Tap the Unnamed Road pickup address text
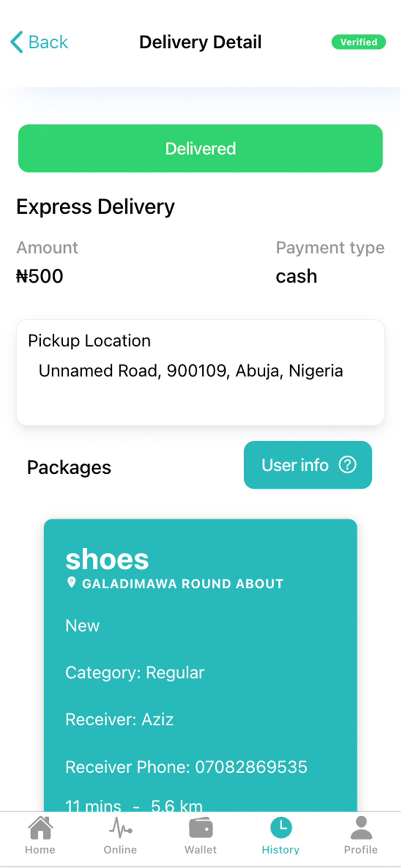 point(191,371)
